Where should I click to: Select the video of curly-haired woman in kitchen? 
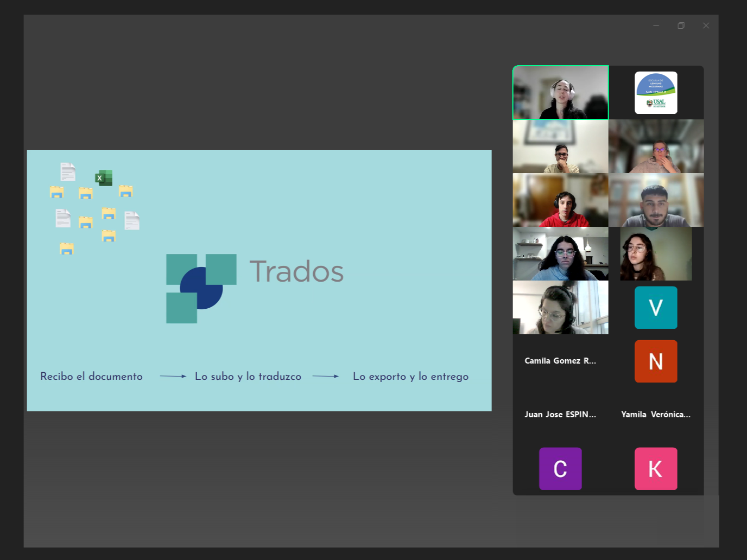[561, 254]
